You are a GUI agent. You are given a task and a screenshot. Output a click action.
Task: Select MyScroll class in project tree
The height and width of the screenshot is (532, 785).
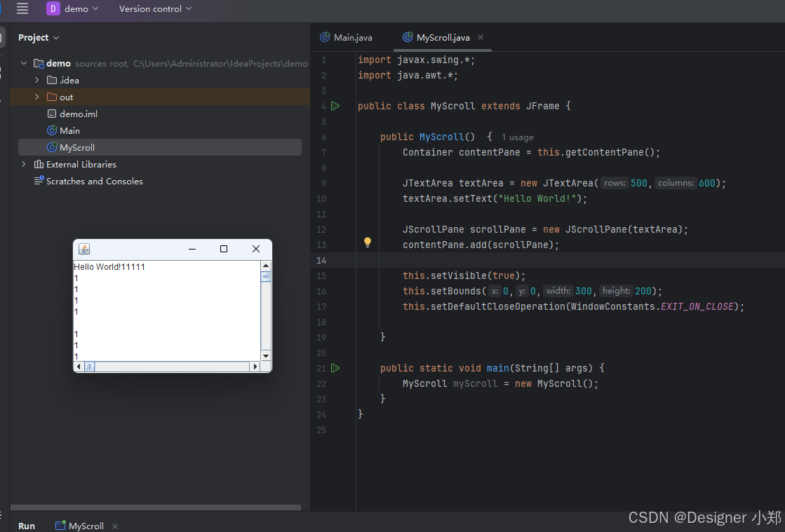160,147
